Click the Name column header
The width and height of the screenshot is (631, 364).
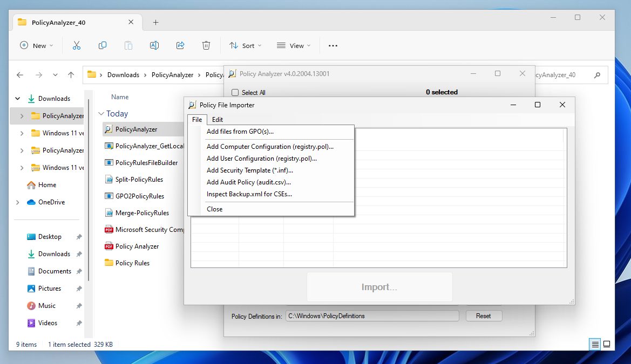(x=120, y=97)
